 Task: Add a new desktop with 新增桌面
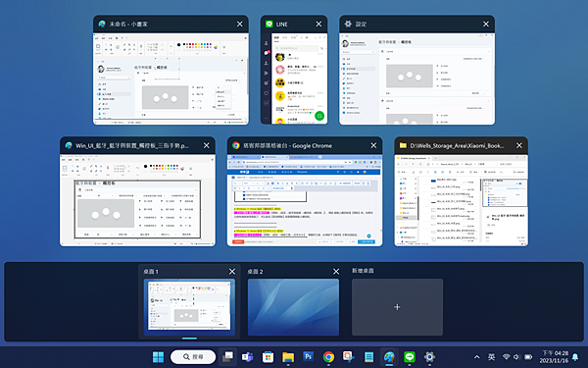click(397, 307)
